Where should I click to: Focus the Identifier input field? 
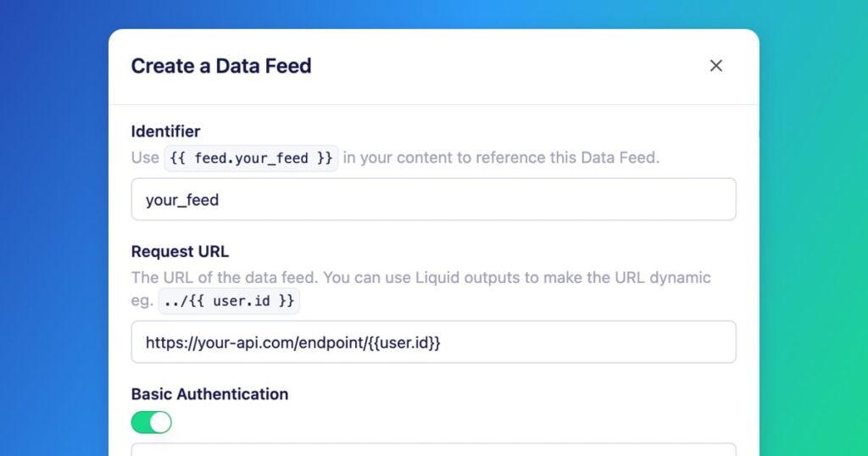[x=433, y=200]
